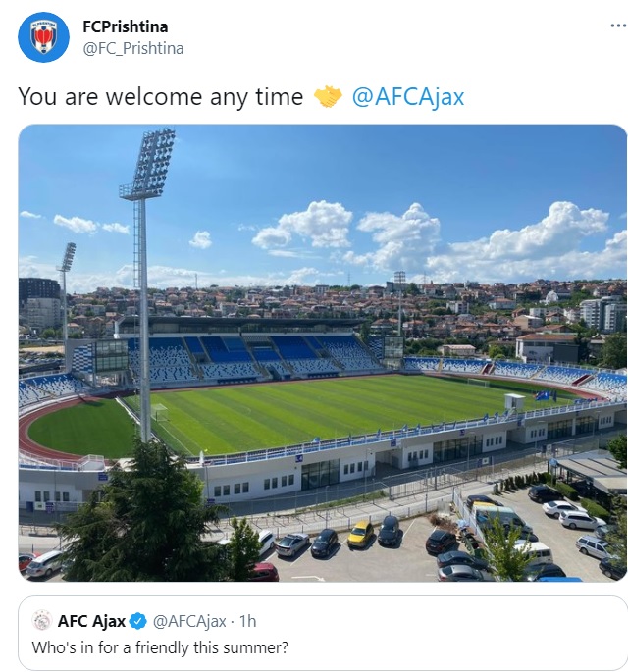This screenshot has width=628, height=672.
Task: Click the handshake emoji in tweet
Action: 328,96
